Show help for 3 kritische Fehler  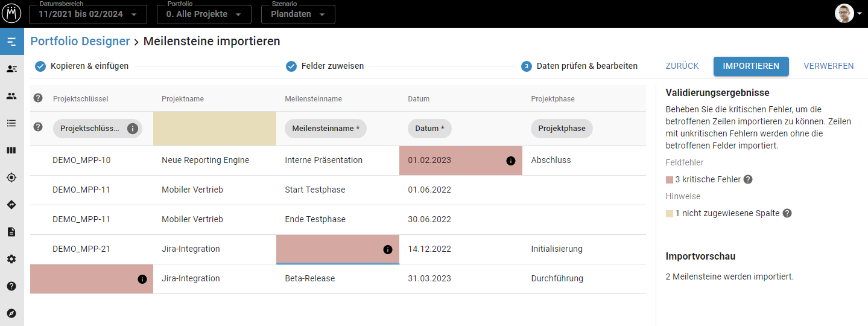pos(748,179)
